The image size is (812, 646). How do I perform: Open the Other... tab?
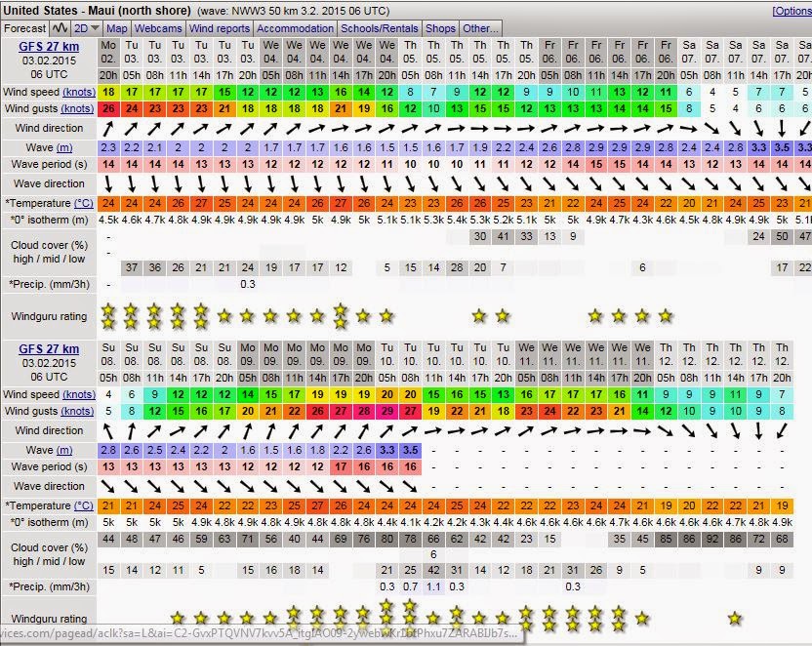(480, 28)
